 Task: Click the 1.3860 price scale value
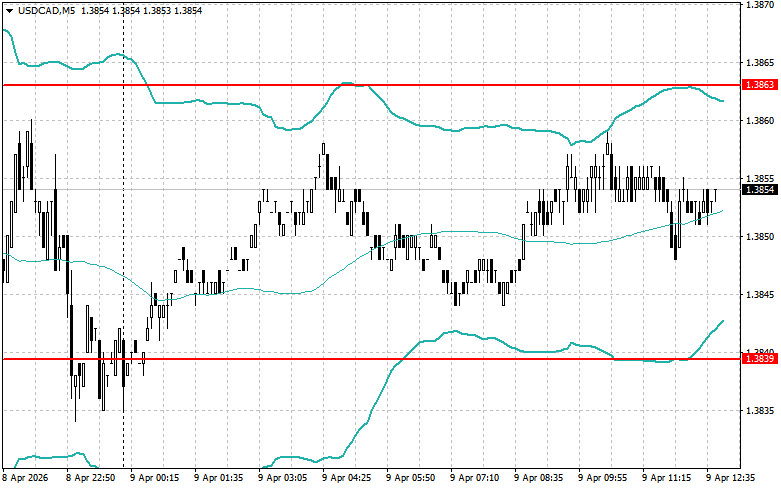pyautogui.click(x=760, y=121)
